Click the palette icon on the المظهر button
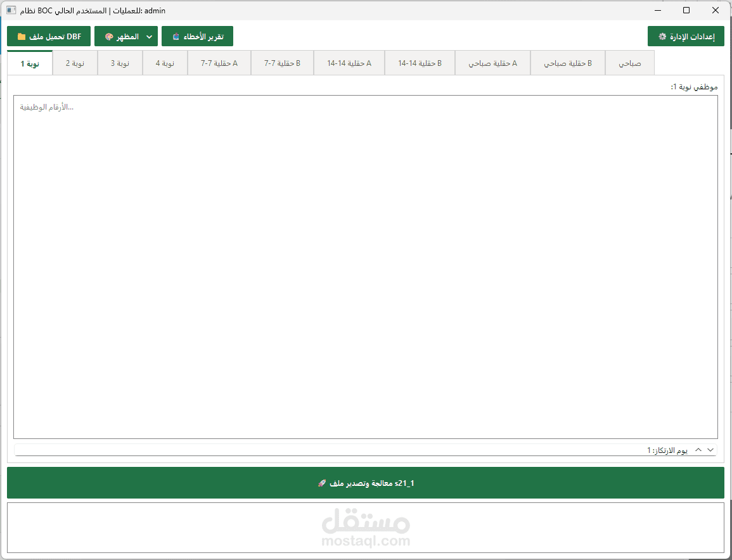This screenshot has height=560, width=732. point(109,36)
